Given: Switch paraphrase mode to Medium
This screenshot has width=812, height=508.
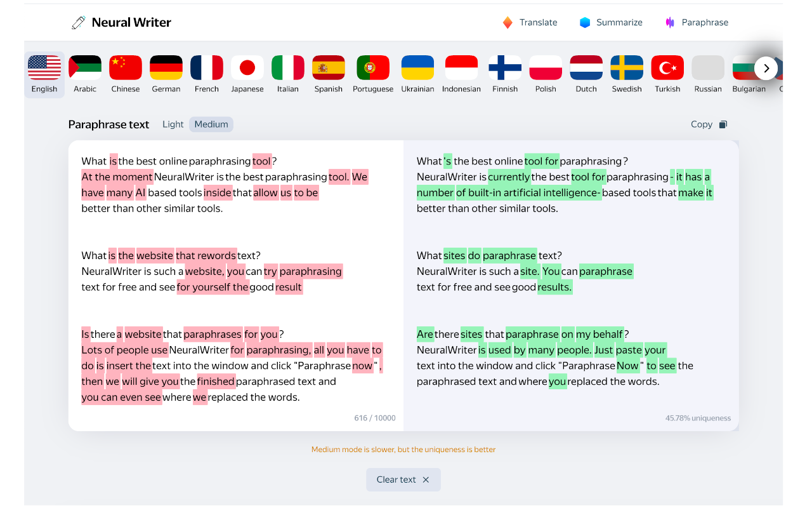Looking at the screenshot, I should tap(211, 124).
